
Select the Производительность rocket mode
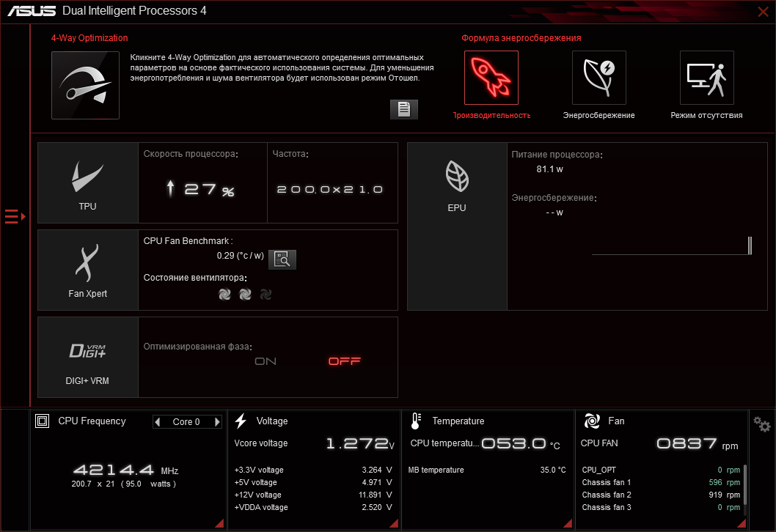click(491, 78)
